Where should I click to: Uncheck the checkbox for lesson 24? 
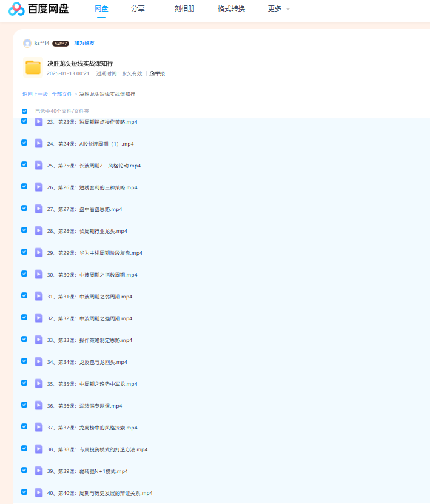pos(24,143)
